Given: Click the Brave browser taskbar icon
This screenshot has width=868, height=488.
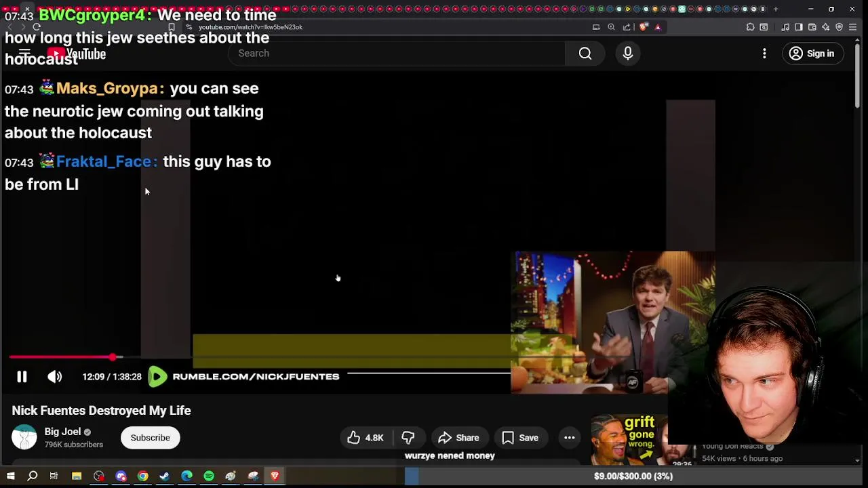Looking at the screenshot, I should (275, 476).
